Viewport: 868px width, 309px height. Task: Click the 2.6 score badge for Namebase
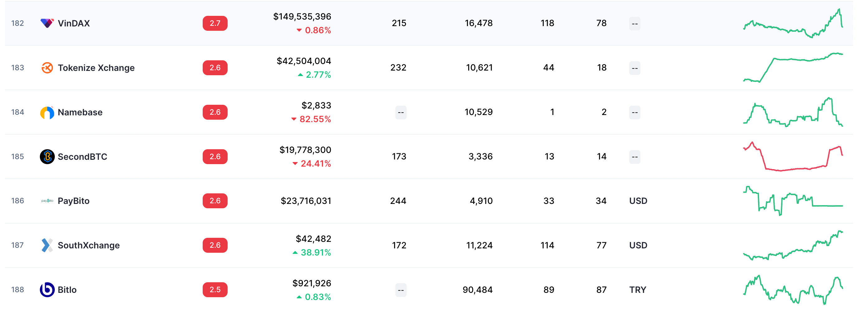coord(215,112)
